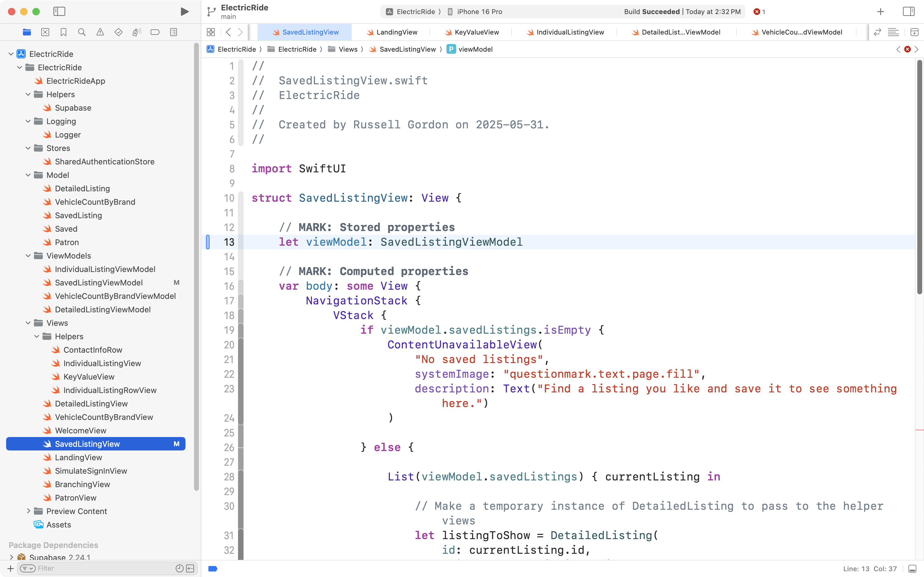Toggle the left navigator sidebar

click(59, 11)
